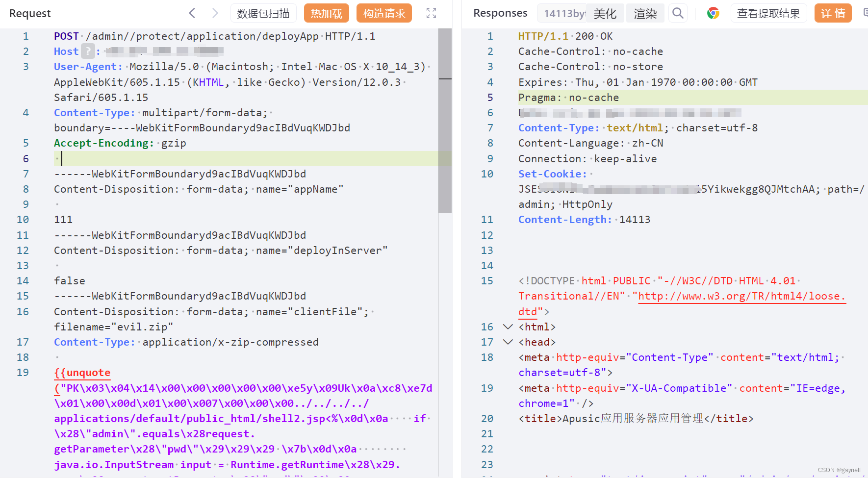The height and width of the screenshot is (478, 868).
Task: Click the Cache-Control: no-store header
Action: [590, 67]
